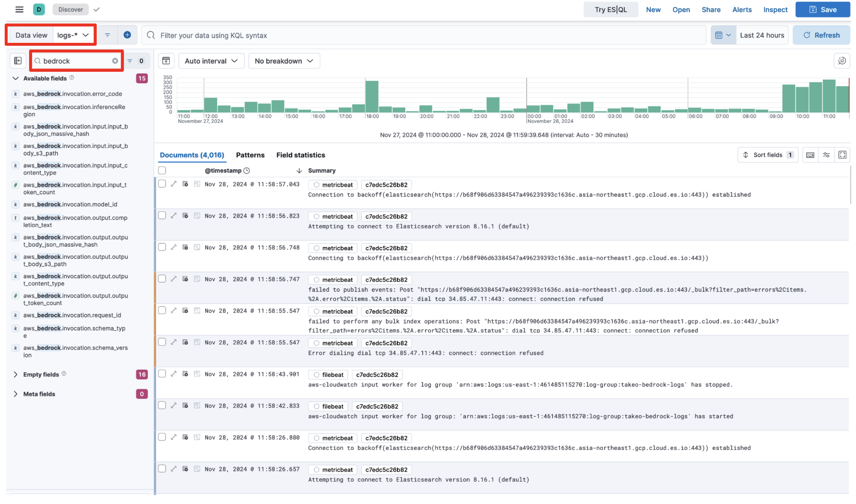This screenshot has width=856, height=504.
Task: Click the Try ES|QL button
Action: pyautogui.click(x=610, y=9)
